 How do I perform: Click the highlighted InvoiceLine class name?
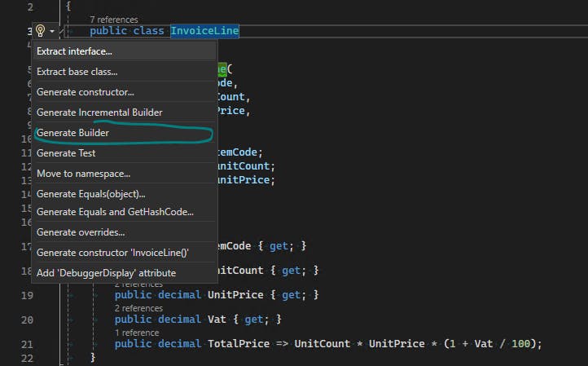[204, 31]
